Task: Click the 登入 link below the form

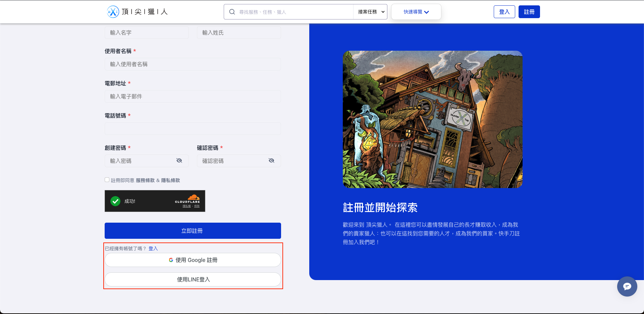Action: [153, 249]
